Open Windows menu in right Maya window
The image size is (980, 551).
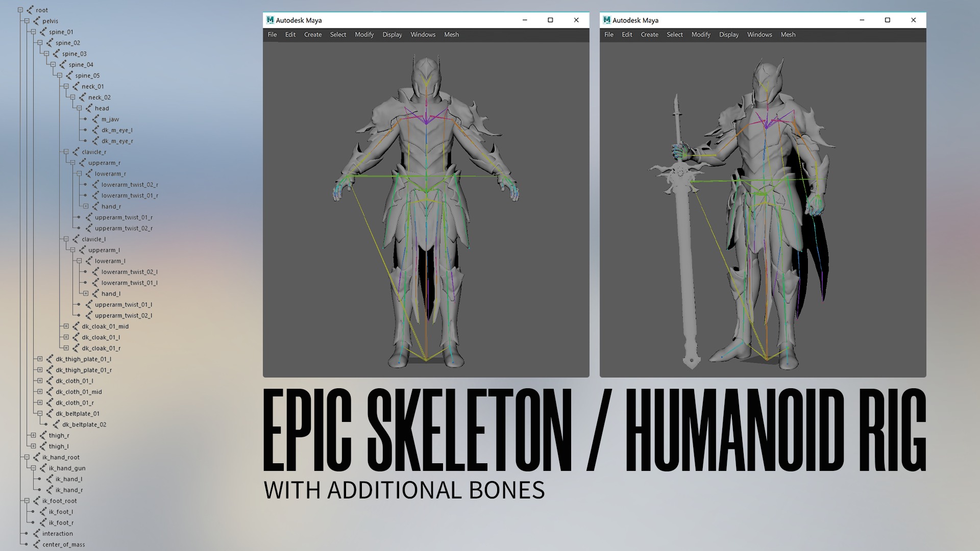click(760, 35)
